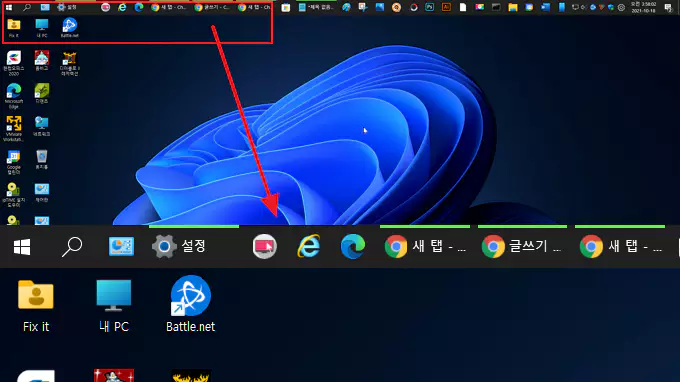
Task: Launch Photoshop from the top taskbar
Action: [430, 7]
